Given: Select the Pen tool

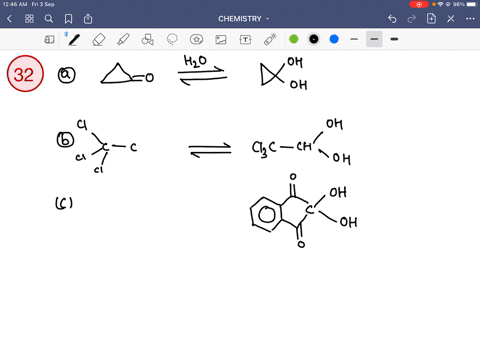Looking at the screenshot, I should 74,40.
